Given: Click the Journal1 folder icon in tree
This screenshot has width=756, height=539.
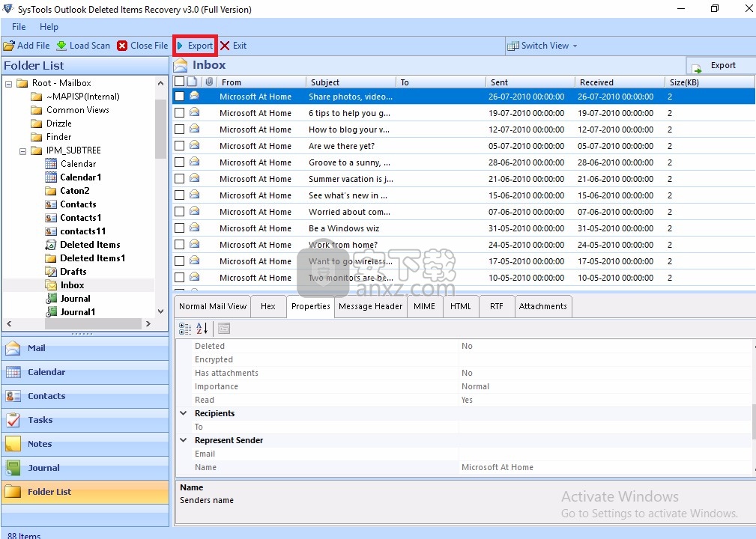Looking at the screenshot, I should coord(51,312).
